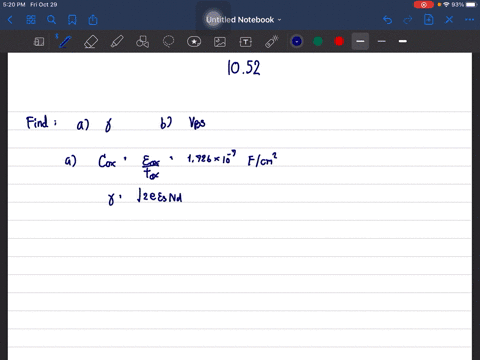Open the share/export menu
Viewport: 480px width, 360px height.
93,20
